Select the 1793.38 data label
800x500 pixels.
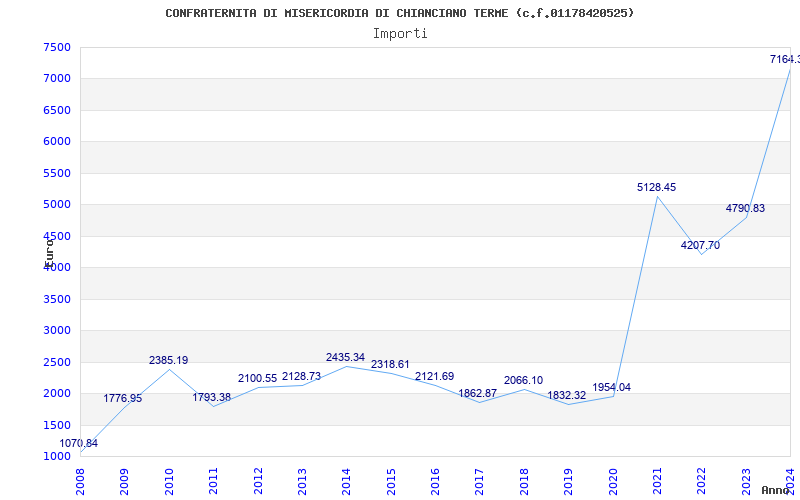212,397
